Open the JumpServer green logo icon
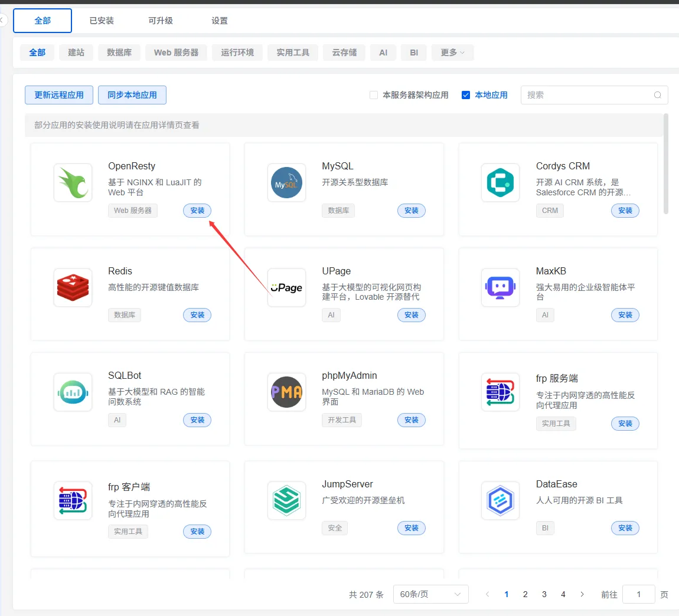The image size is (679, 616). click(x=286, y=501)
